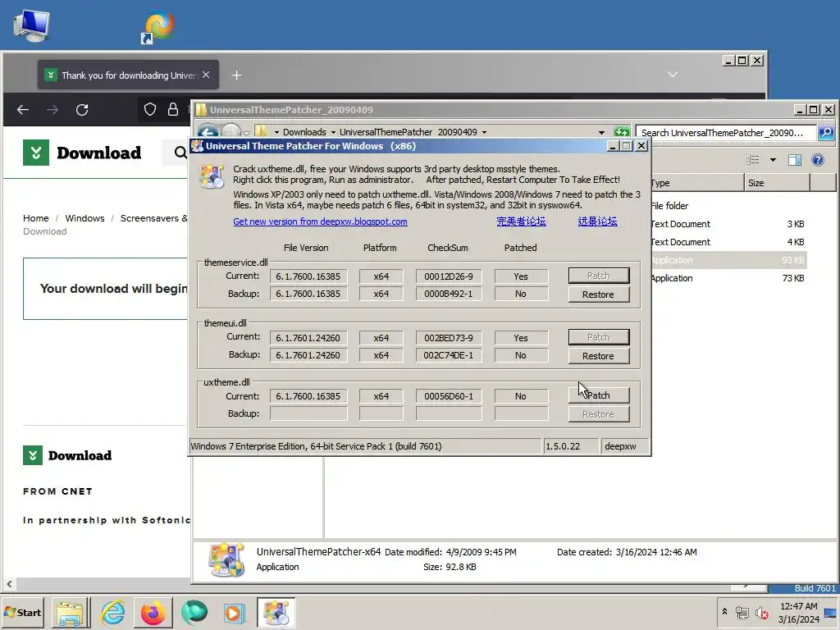Click Restore button for themeservice.dll
Viewport: 840px width, 630px height.
(x=598, y=294)
